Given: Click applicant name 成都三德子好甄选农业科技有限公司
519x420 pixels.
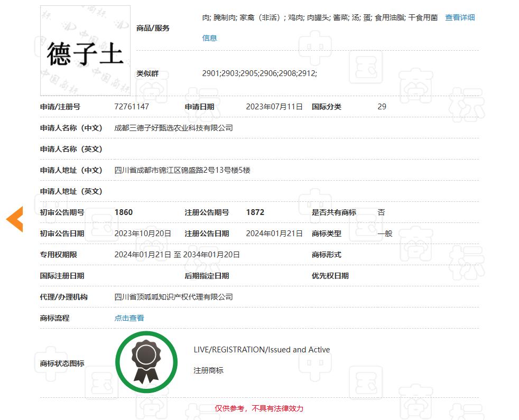Looking at the screenshot, I should coord(173,128).
